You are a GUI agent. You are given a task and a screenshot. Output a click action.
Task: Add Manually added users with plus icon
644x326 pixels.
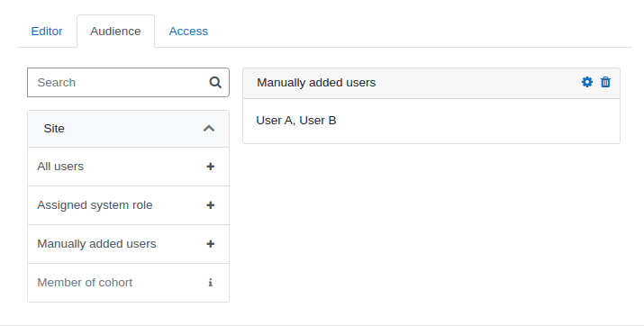click(210, 244)
